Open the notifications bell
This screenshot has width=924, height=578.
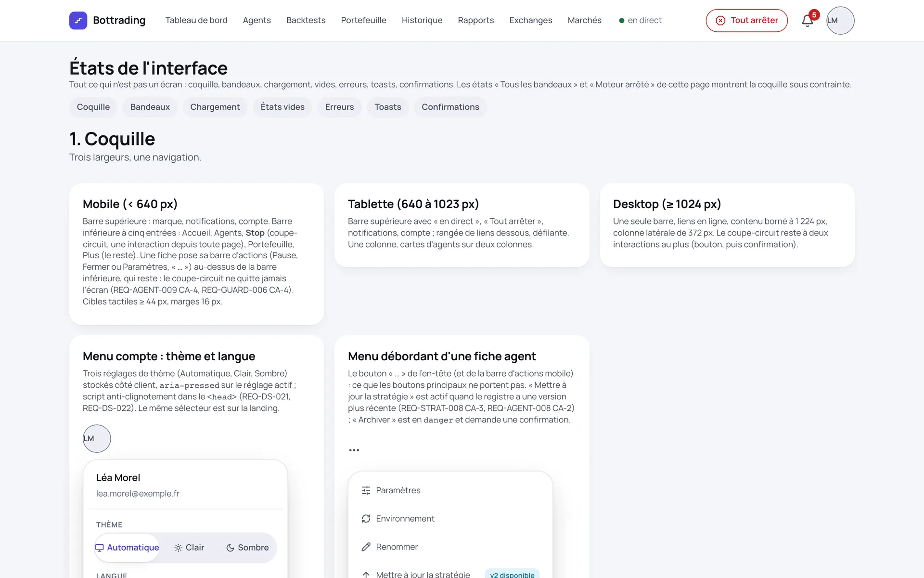tap(808, 21)
